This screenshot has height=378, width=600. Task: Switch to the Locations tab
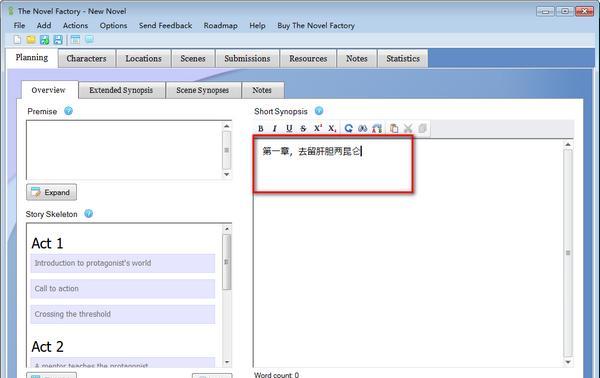click(143, 59)
